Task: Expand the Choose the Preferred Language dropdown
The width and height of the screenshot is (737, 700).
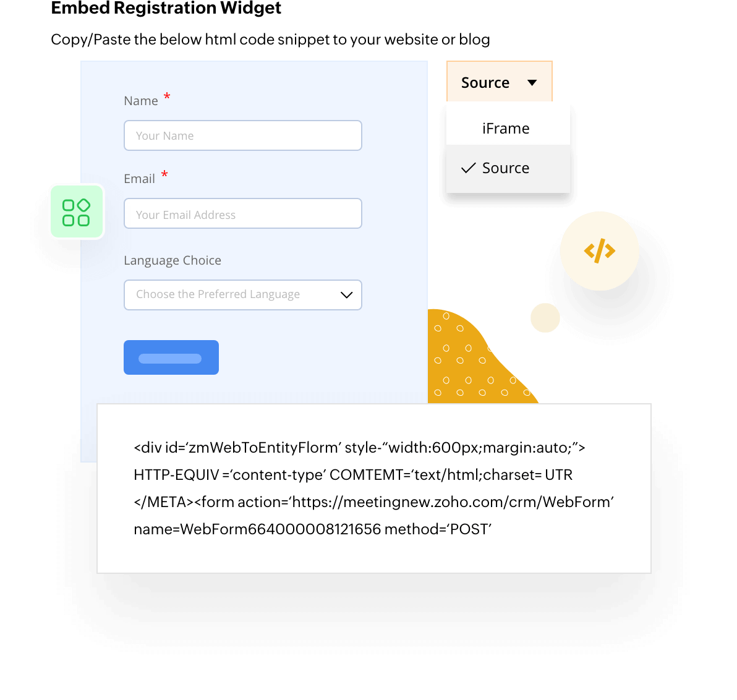Action: [242, 295]
